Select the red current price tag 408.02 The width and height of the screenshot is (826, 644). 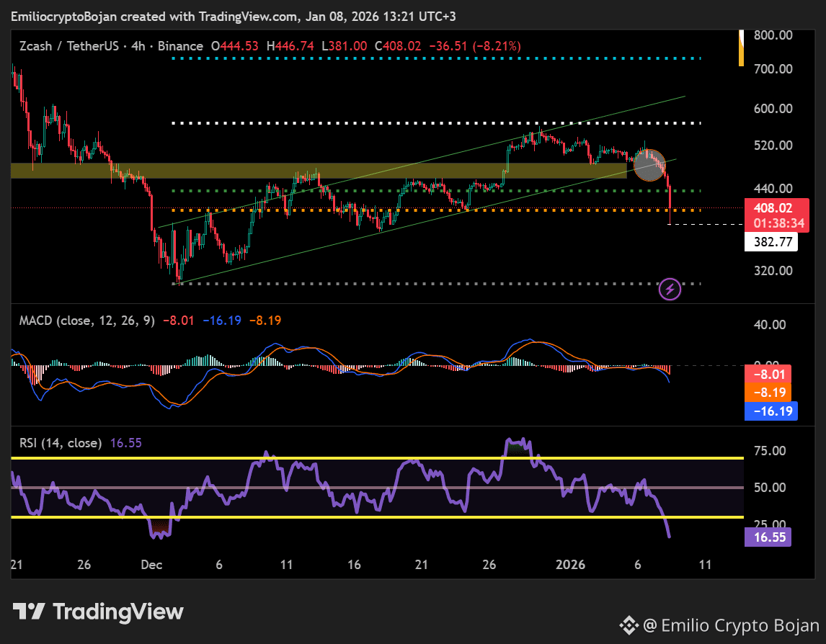[x=773, y=208]
